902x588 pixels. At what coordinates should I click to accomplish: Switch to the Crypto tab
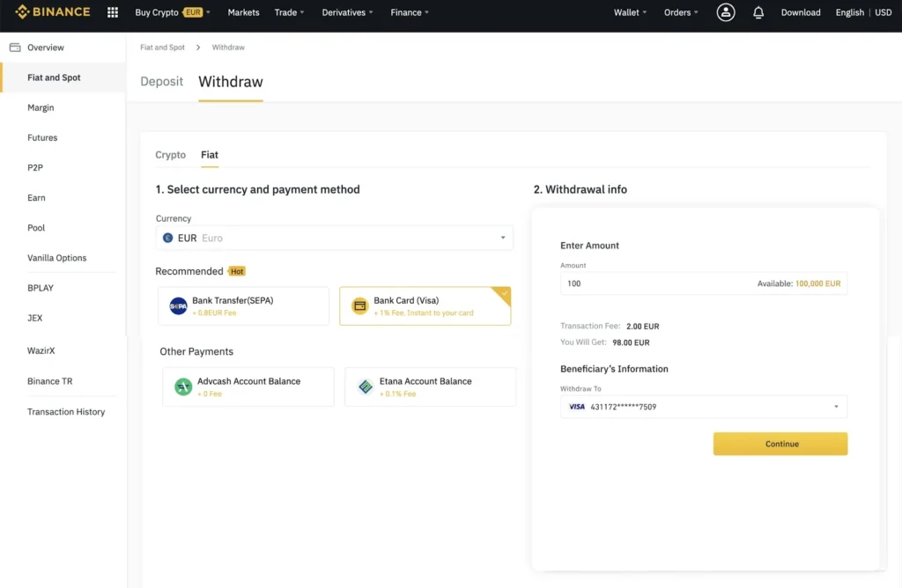point(170,154)
